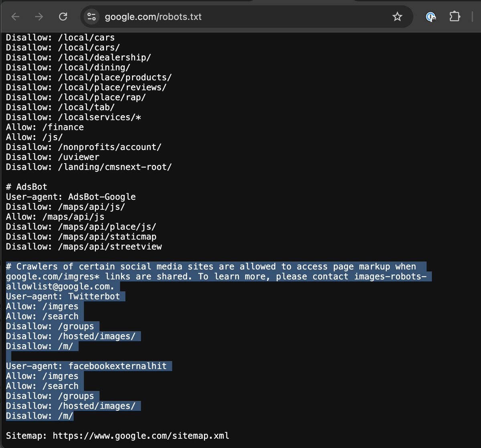The height and width of the screenshot is (448, 481).
Task: Click the line 'Disallow: /local/tab/'
Action: point(60,107)
